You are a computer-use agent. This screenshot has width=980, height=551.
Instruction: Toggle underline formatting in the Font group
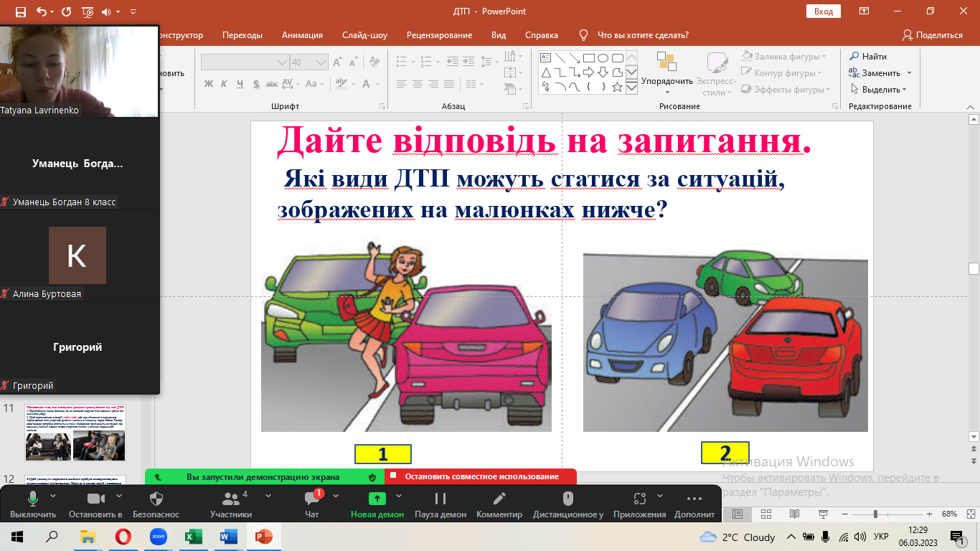[240, 84]
